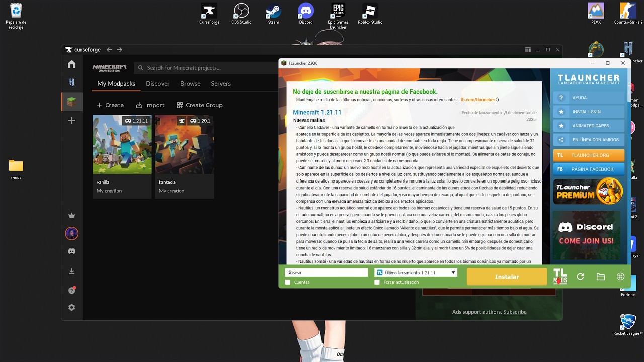This screenshot has width=644, height=362.
Task: Switch to the Discover tab
Action: pos(157,84)
